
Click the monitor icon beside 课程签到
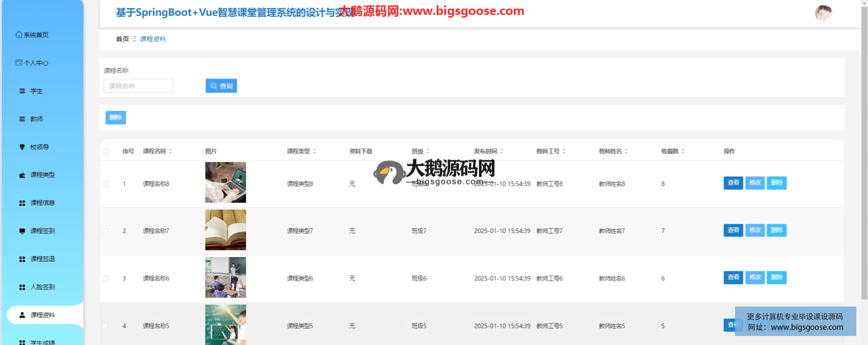point(22,231)
